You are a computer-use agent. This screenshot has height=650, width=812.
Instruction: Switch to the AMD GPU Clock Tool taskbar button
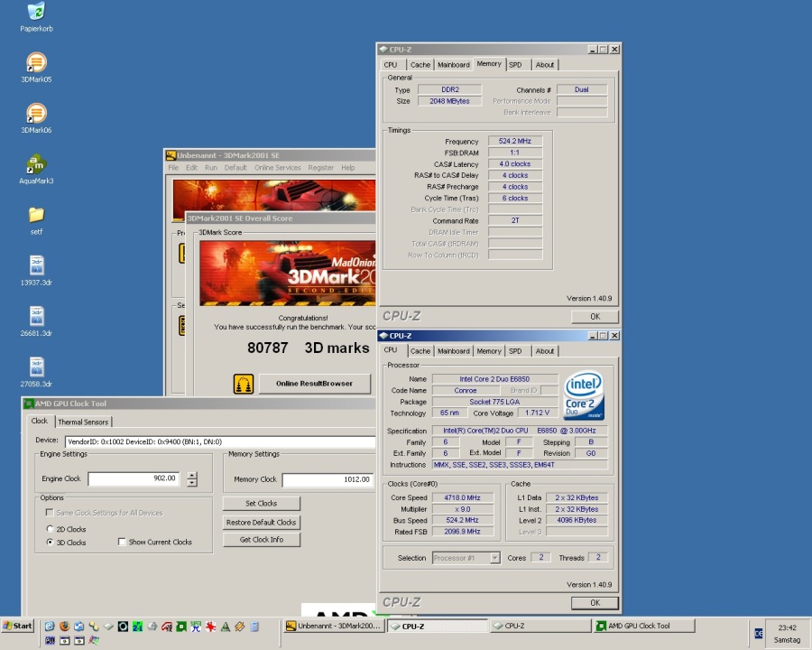[x=644, y=626]
